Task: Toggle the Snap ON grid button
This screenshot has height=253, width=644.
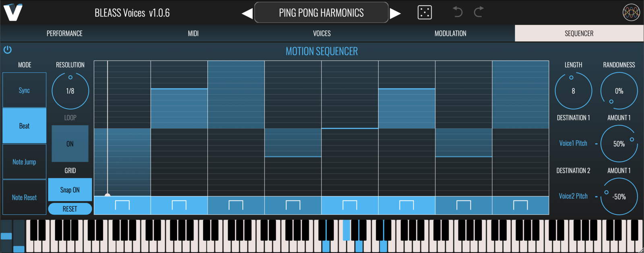Action: click(x=70, y=190)
